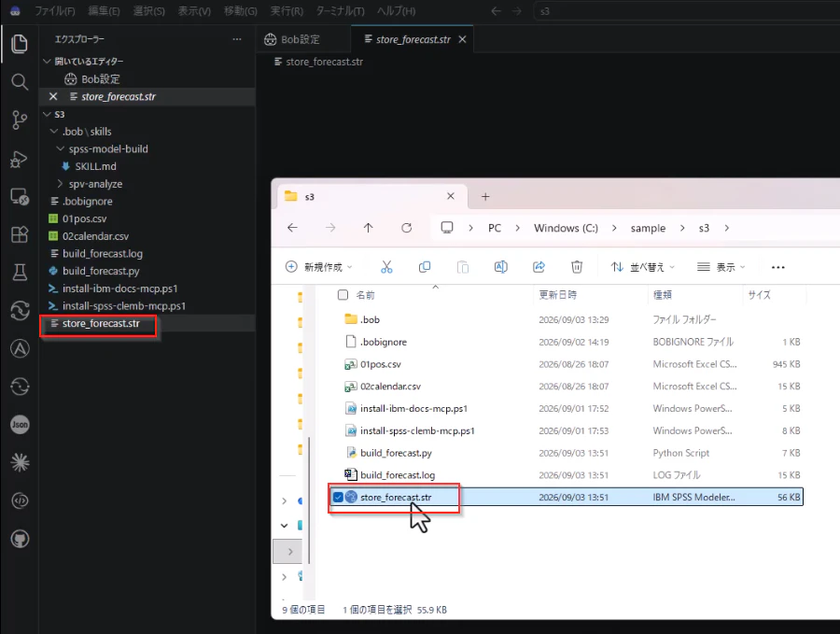Sort files by the サイズ column header

point(759,295)
